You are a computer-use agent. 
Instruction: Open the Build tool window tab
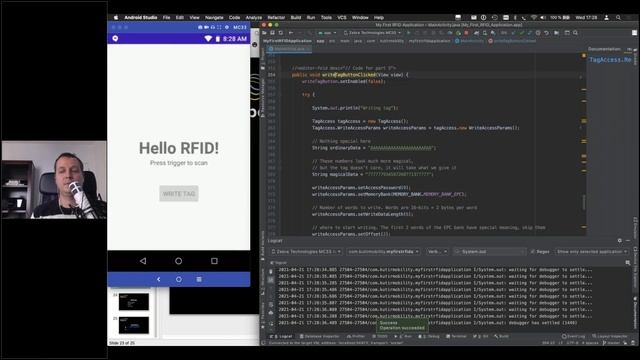[x=502, y=336]
